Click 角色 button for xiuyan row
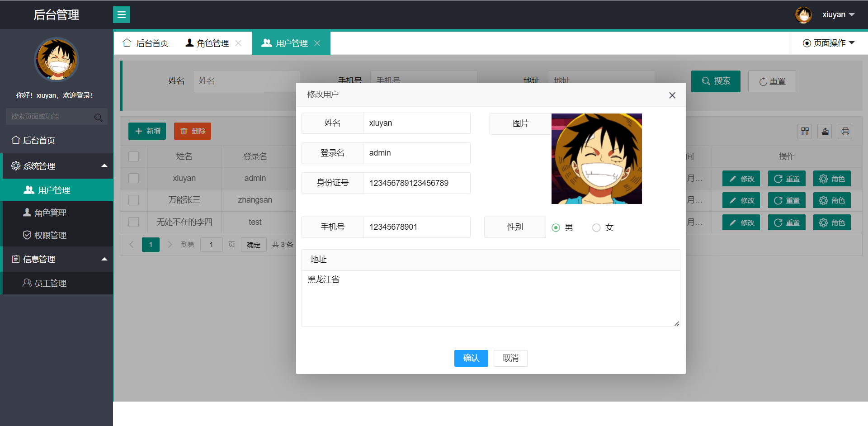Viewport: 868px width, 426px height. 832,179
